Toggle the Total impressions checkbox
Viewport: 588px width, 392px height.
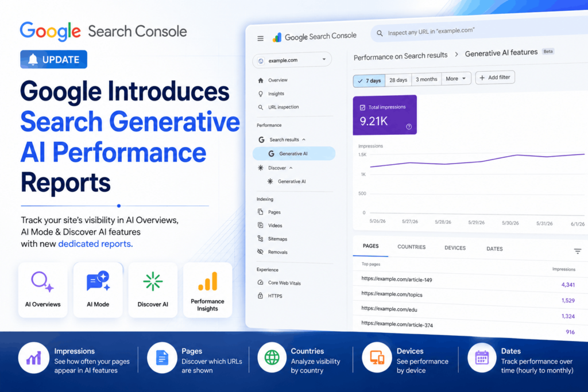362,107
